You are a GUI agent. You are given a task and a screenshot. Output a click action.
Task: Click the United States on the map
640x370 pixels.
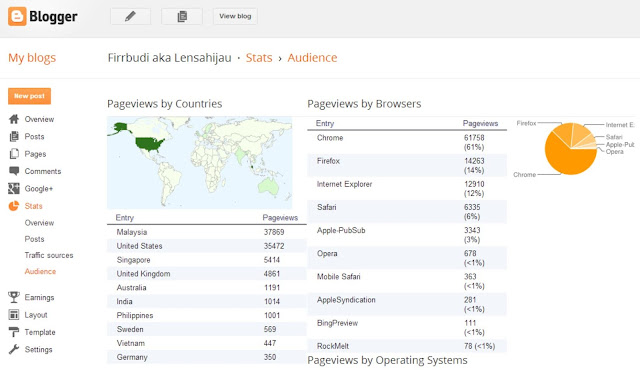149,144
